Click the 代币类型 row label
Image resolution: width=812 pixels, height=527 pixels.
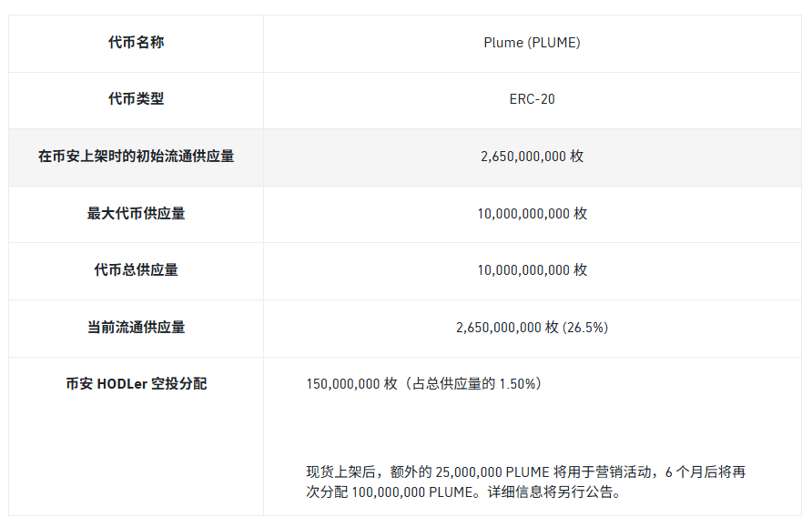[x=137, y=99]
